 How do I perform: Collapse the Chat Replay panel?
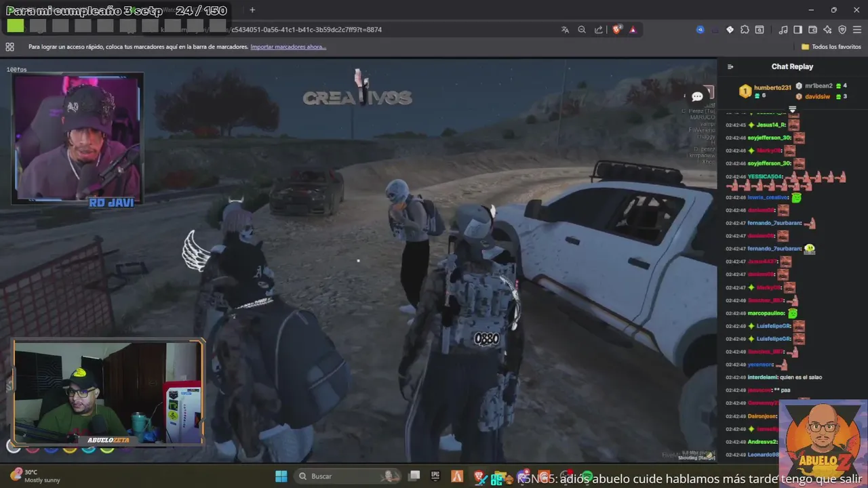(730, 66)
